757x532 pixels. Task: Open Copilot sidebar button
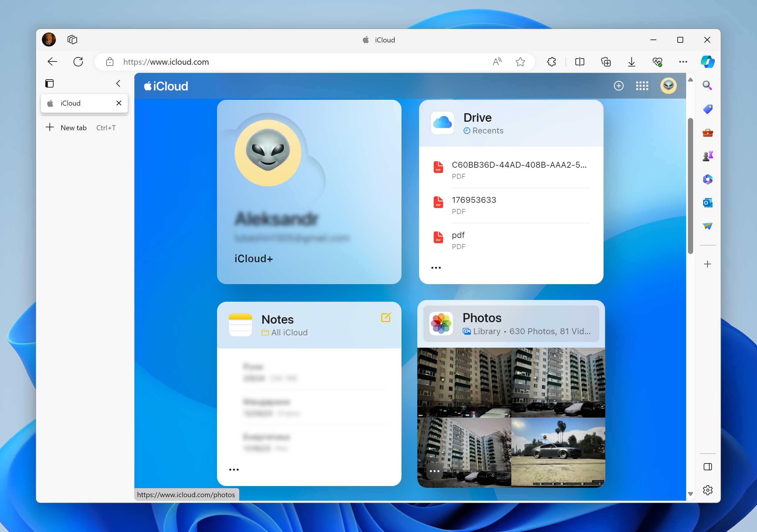(708, 62)
